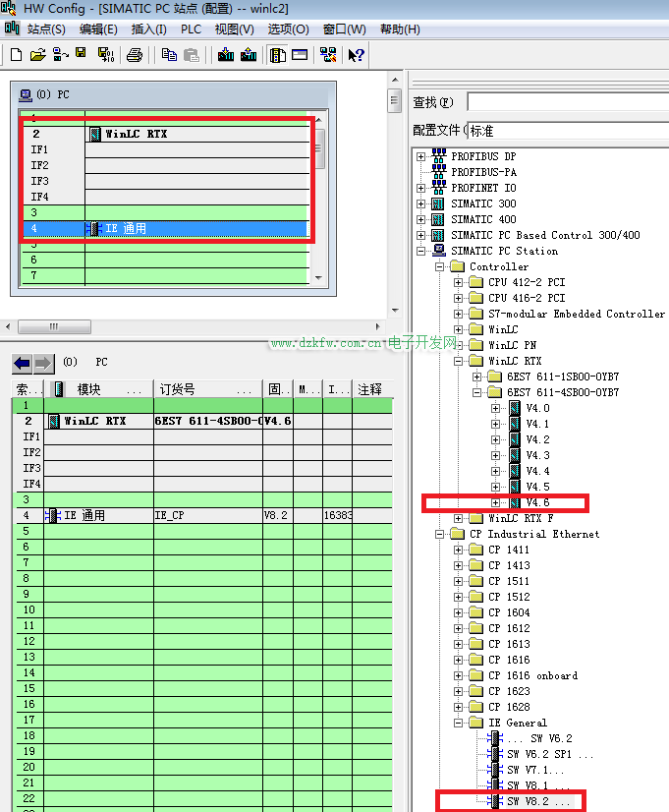
Task: Click the Copy toolbar icon
Action: tap(169, 55)
